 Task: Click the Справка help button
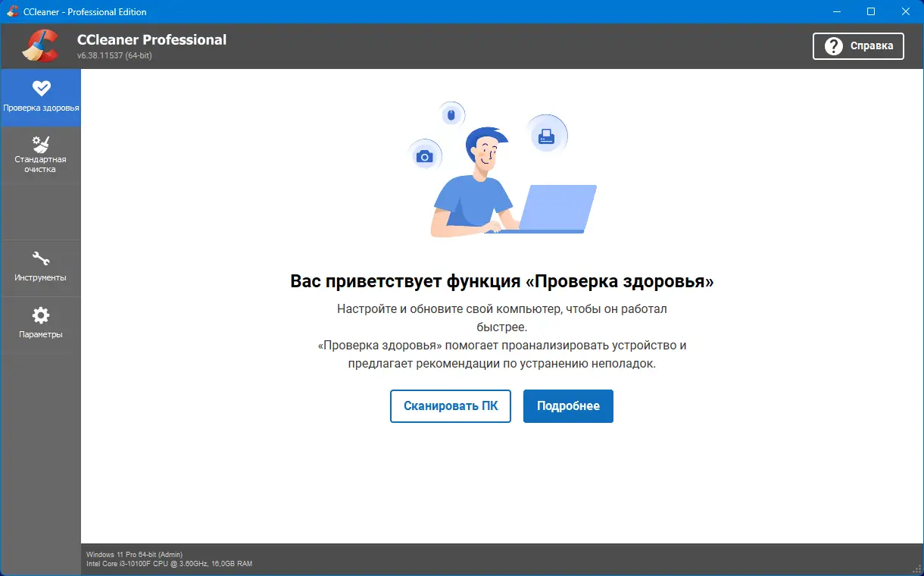(858, 45)
